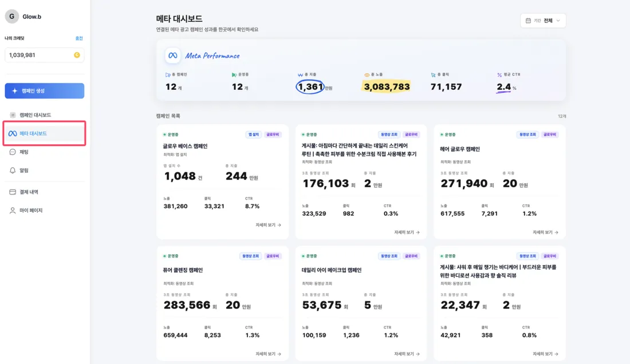Screen dimensions: 630x364
Task: Click the 244 만원 spend value
Action: click(242, 176)
